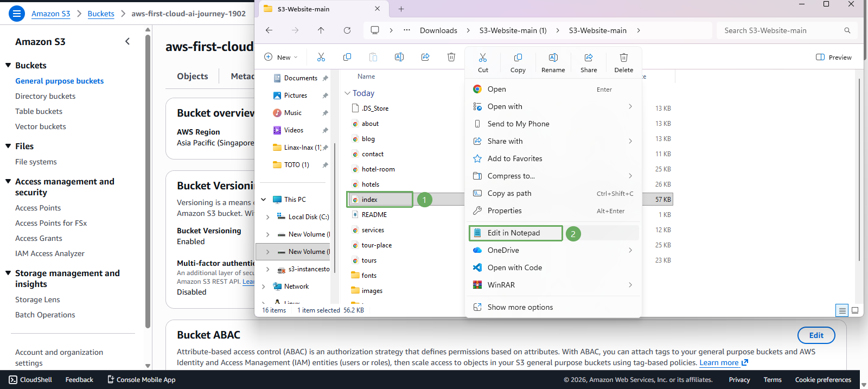Click the Cut icon in context menu
Viewport: 868px width, 389px height.
(483, 58)
